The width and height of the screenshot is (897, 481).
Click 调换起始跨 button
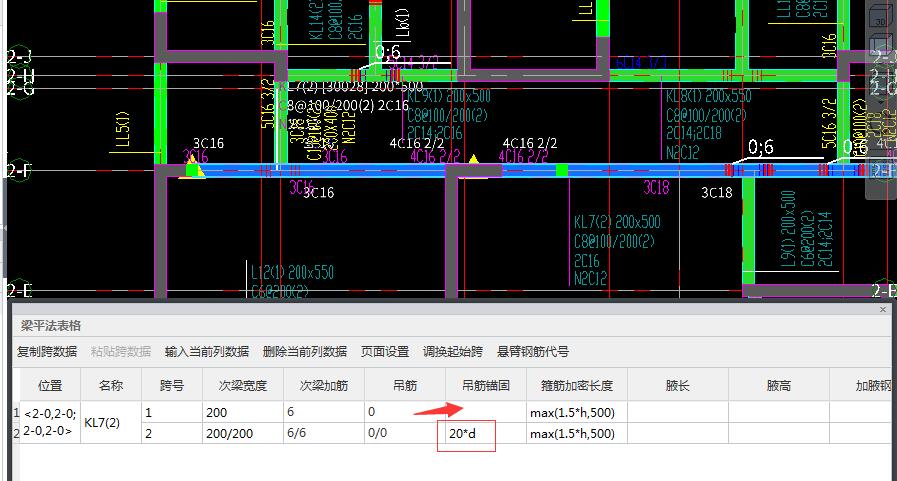(x=453, y=351)
